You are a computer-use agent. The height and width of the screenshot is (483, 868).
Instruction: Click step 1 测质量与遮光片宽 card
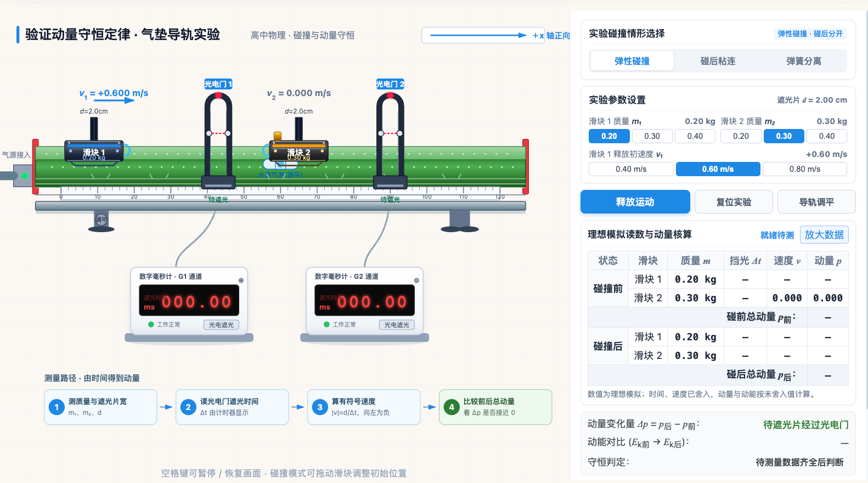pos(100,407)
